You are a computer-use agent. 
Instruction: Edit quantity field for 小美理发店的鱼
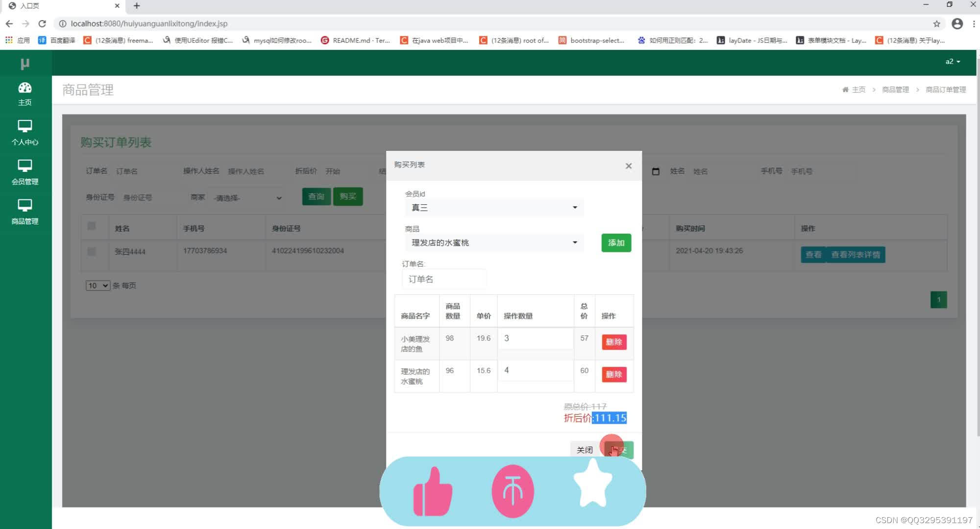click(x=536, y=338)
